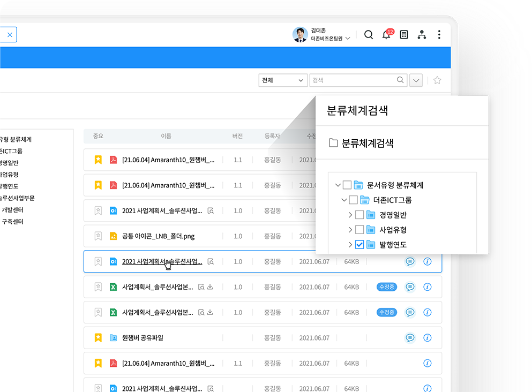Open the three-dot more options menu
The image size is (532, 392).
439,35
